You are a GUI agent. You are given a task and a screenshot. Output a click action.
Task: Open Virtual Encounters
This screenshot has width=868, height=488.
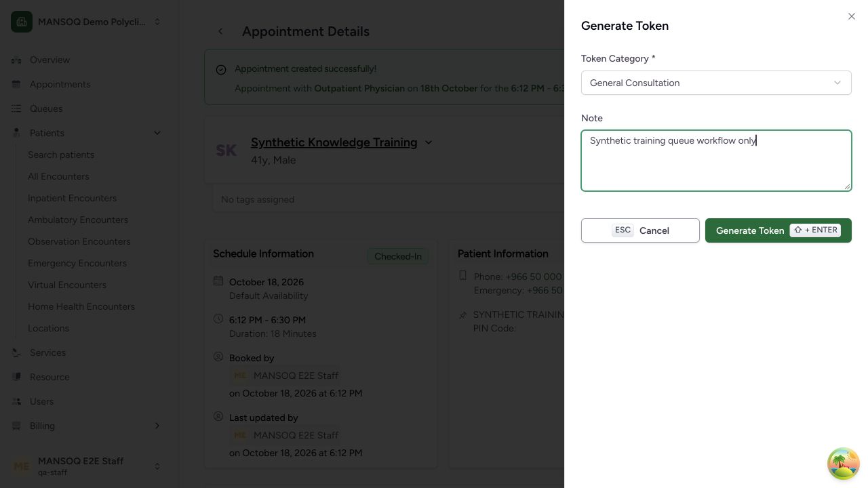67,285
